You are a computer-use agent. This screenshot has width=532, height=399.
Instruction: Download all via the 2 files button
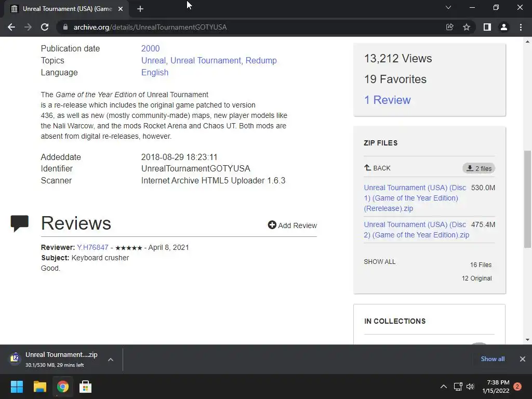point(478,168)
